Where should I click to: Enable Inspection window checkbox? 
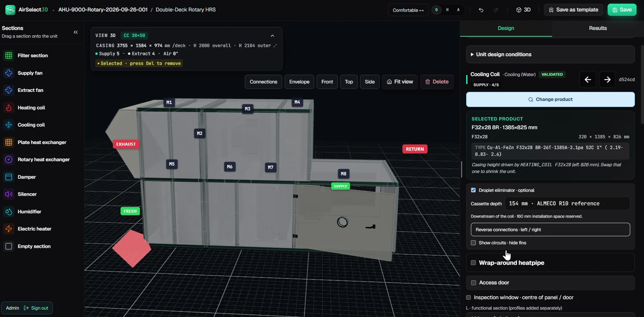(x=469, y=298)
